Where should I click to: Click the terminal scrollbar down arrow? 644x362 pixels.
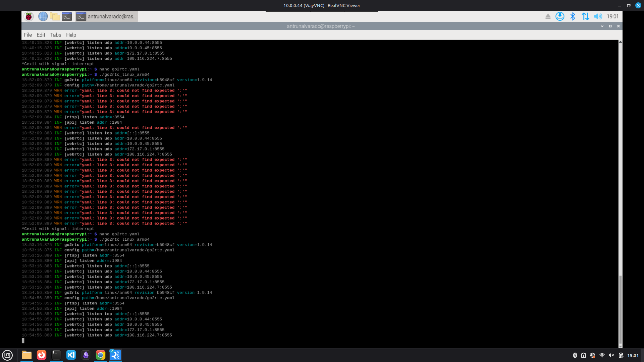[620, 346]
